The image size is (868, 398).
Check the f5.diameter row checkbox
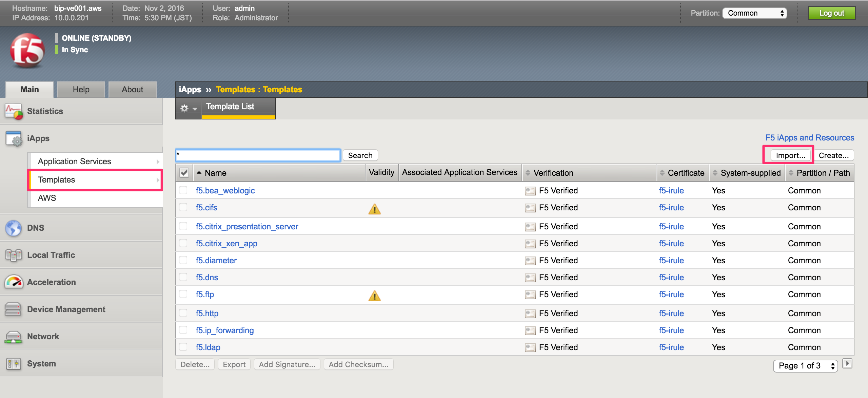click(183, 260)
